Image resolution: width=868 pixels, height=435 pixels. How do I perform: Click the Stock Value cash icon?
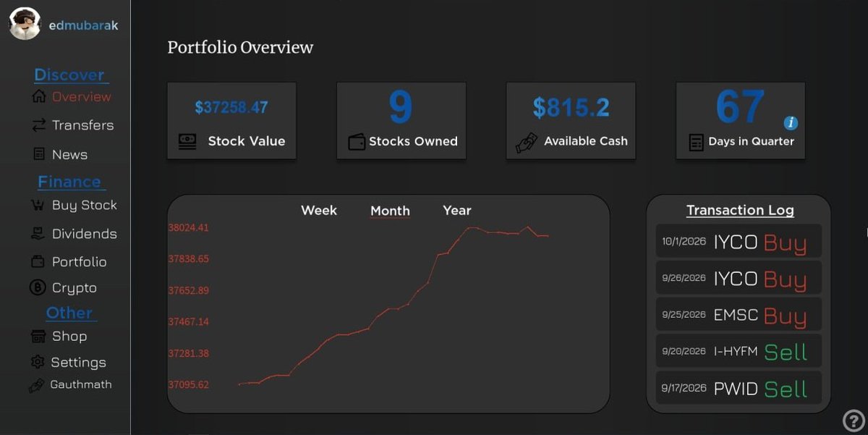pos(187,141)
